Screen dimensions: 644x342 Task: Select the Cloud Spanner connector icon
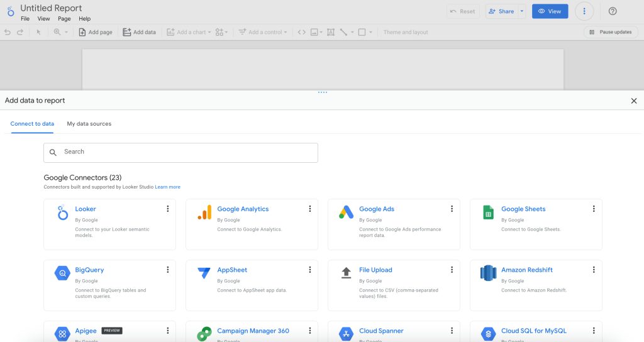[347, 334]
